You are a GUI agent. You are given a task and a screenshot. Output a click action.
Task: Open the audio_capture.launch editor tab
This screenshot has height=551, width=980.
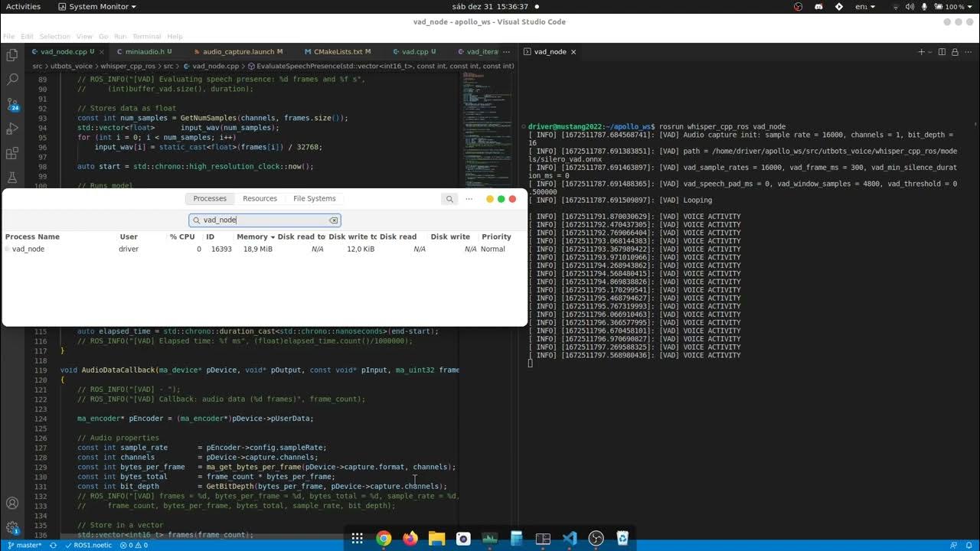coord(238,52)
